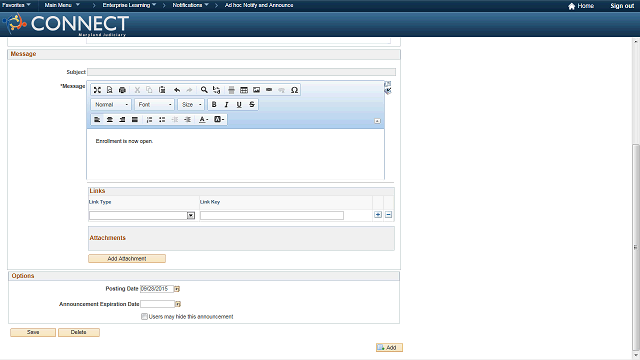Undo the last edit
Viewport: 640px width, 360px height.
pyautogui.click(x=177, y=90)
